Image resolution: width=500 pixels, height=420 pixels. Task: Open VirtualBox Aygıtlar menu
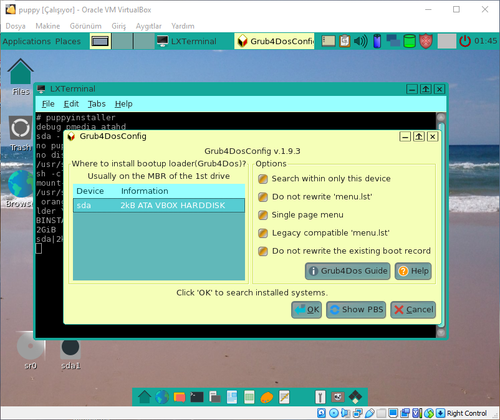(x=148, y=26)
